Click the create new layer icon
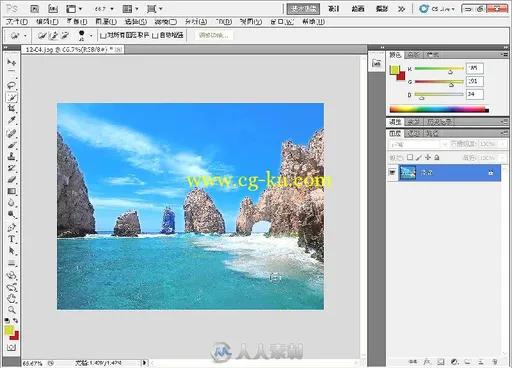 tap(481, 361)
